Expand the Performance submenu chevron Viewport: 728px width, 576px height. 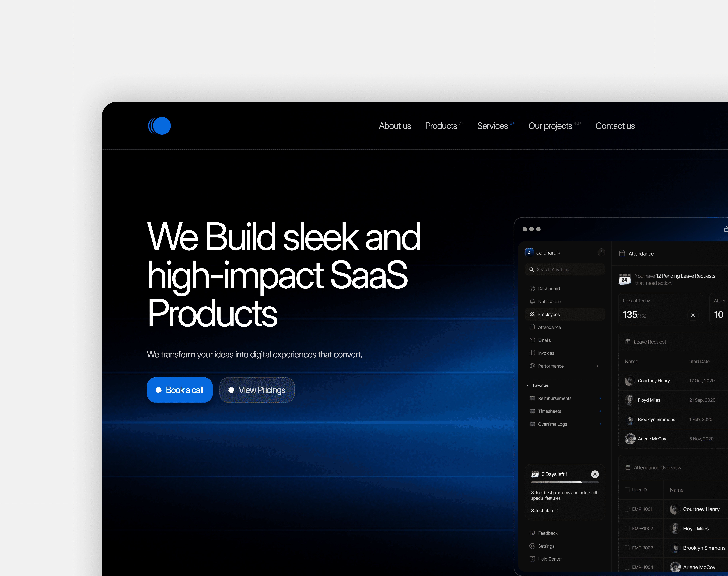point(597,366)
